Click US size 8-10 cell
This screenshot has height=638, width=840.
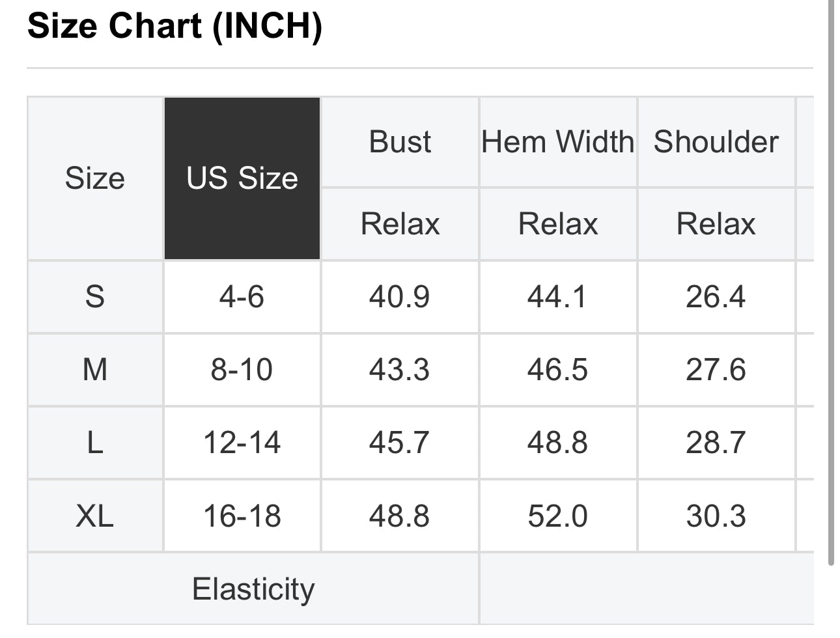click(x=242, y=370)
